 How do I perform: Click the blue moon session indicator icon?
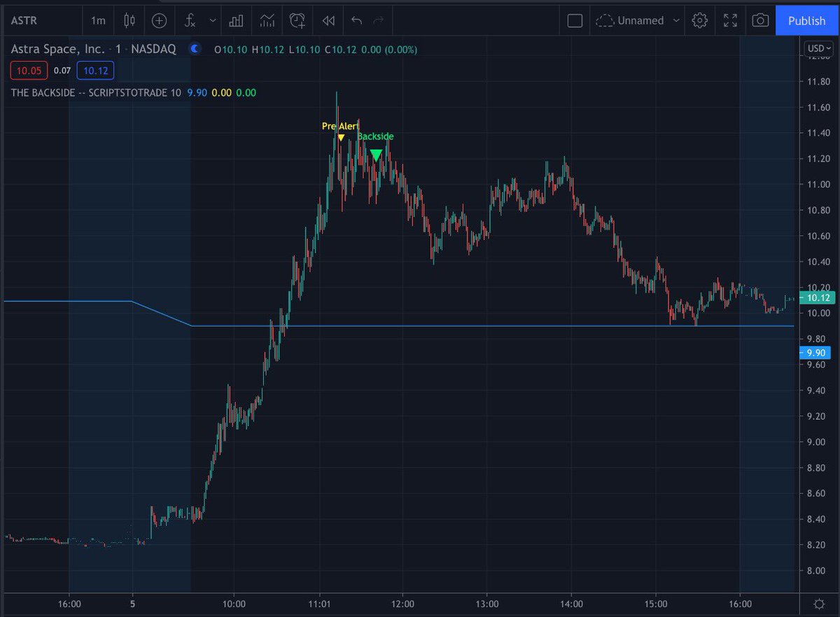[195, 49]
